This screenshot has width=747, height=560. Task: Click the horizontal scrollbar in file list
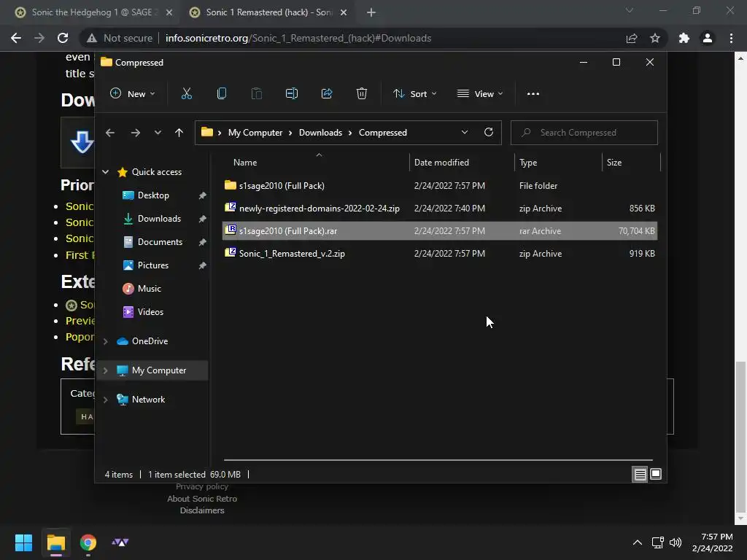[x=438, y=460]
